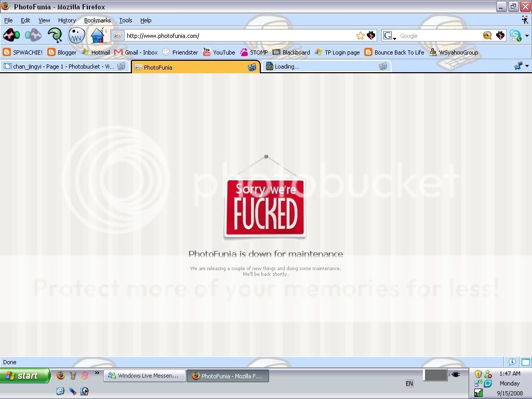Open the list all tabs dropdown arrow
Screen dimensions: 532x399
coord(527,66)
